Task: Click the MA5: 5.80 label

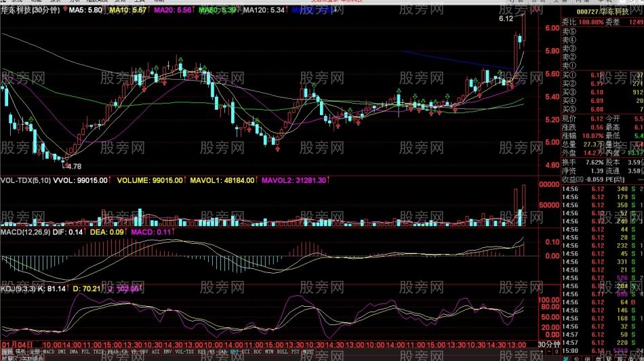Action: (x=85, y=10)
